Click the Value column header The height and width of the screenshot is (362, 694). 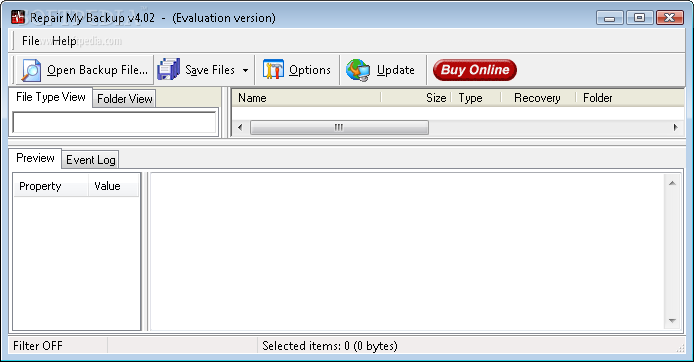coord(114,186)
